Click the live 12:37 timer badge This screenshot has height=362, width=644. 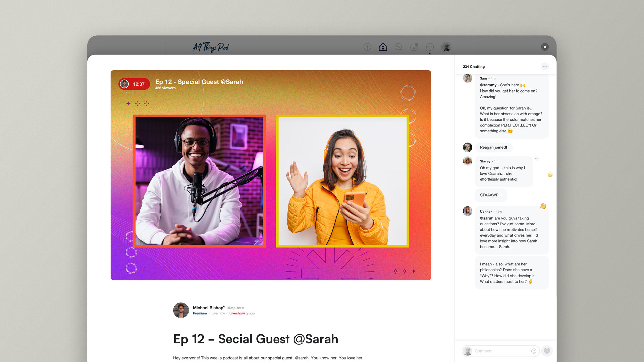134,84
